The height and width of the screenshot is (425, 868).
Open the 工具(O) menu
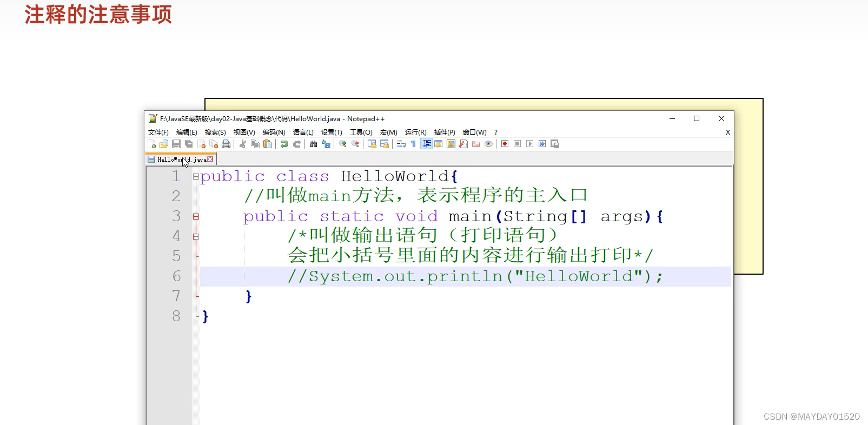click(x=361, y=132)
